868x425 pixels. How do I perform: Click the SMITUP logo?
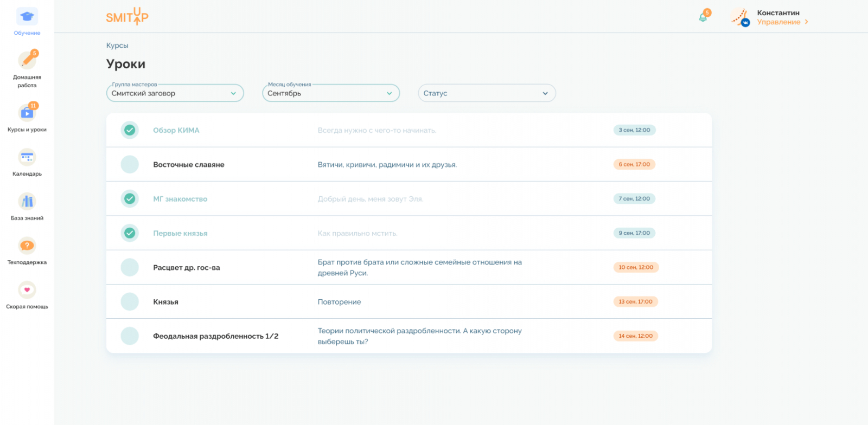pos(127,17)
